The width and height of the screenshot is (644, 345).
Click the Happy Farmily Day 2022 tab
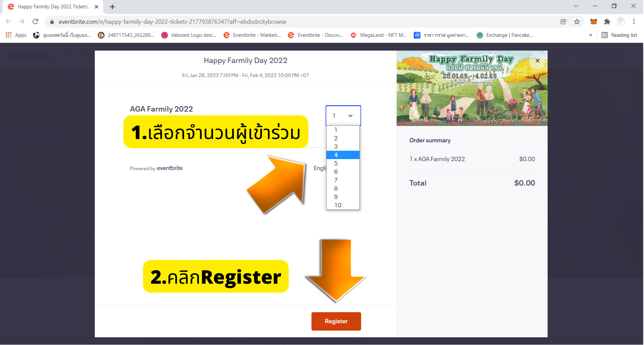click(53, 7)
